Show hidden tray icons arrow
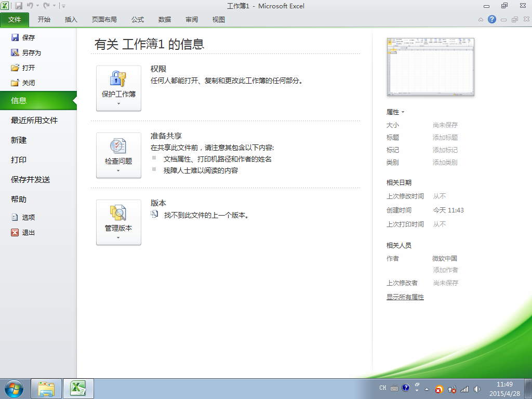The image size is (532, 399). pos(427,389)
